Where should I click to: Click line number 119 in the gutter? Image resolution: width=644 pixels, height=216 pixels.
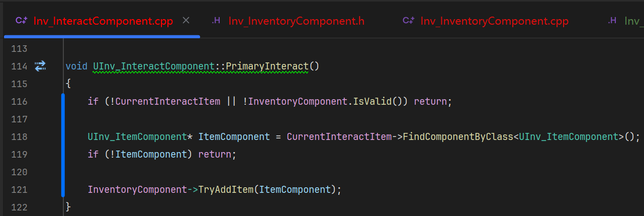(x=19, y=154)
